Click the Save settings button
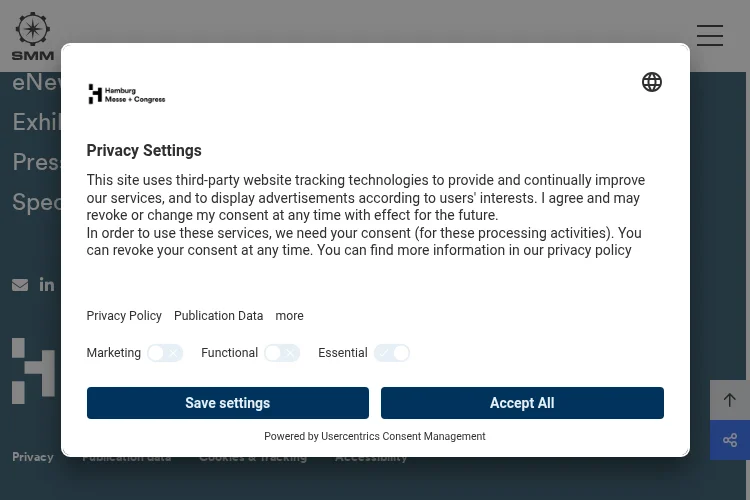Viewport: 750px width, 500px height. (x=228, y=403)
